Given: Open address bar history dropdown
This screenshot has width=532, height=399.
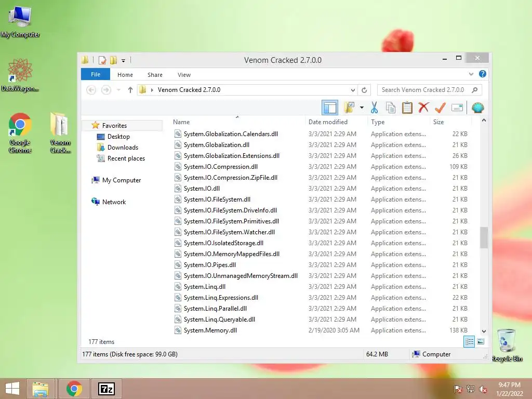Looking at the screenshot, I should click(353, 90).
